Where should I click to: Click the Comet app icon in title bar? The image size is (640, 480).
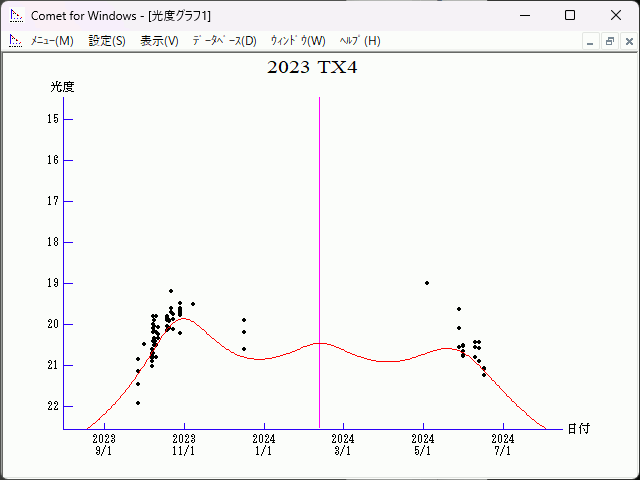(17, 16)
